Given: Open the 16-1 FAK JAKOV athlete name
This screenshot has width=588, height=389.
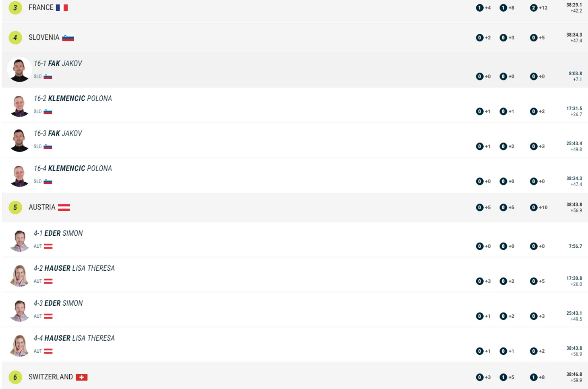Looking at the screenshot, I should (58, 64).
